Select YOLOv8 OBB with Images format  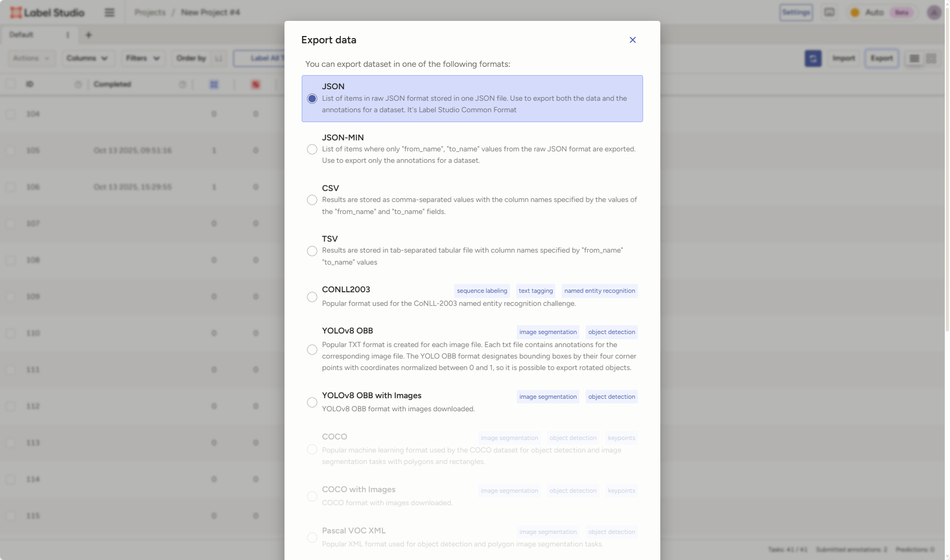pyautogui.click(x=312, y=402)
